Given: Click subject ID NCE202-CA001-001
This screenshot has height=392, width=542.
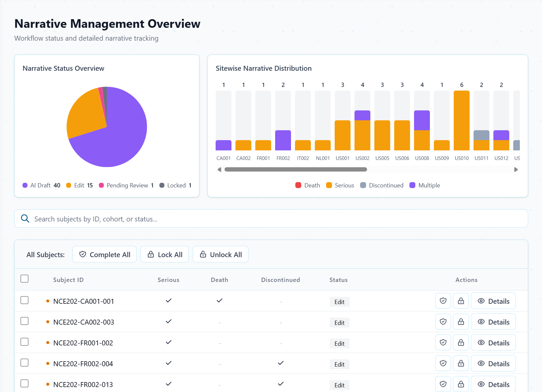Looking at the screenshot, I should [x=84, y=301].
